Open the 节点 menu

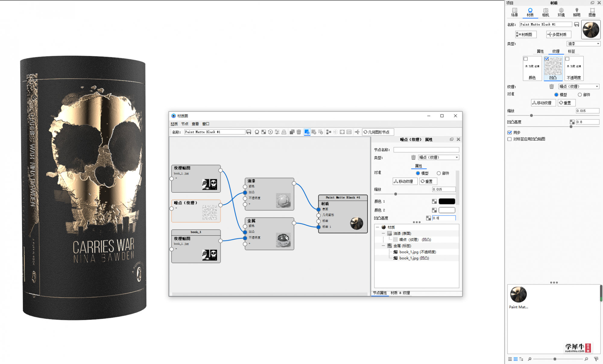tap(185, 124)
